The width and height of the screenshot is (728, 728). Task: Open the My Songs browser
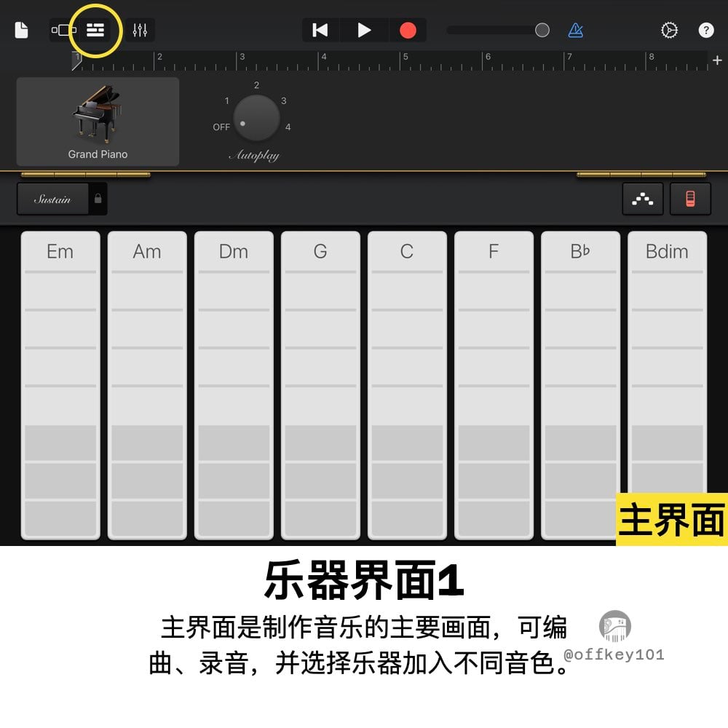23,30
